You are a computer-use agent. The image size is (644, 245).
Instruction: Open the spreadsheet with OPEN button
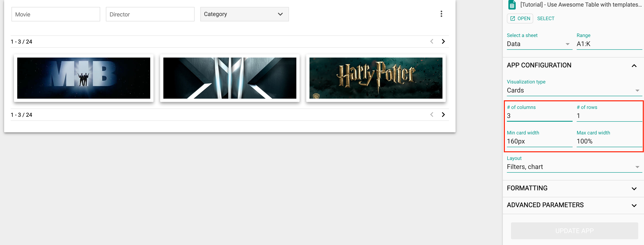point(520,18)
